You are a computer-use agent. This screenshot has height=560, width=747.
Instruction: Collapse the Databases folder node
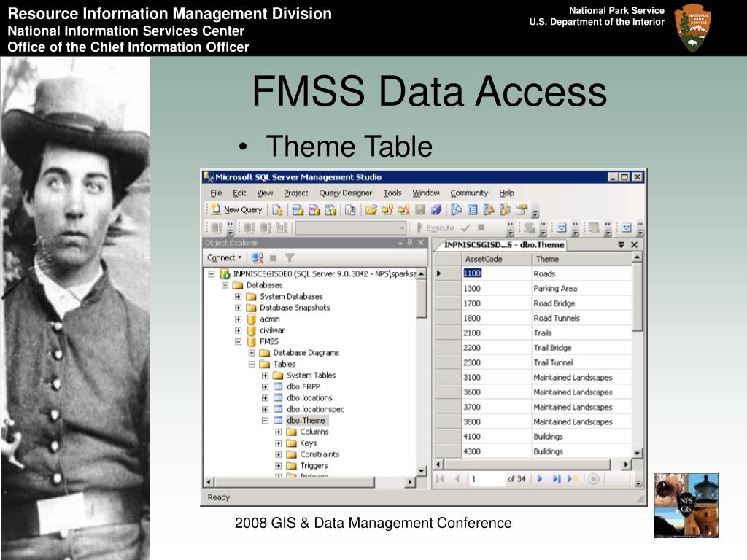225,285
